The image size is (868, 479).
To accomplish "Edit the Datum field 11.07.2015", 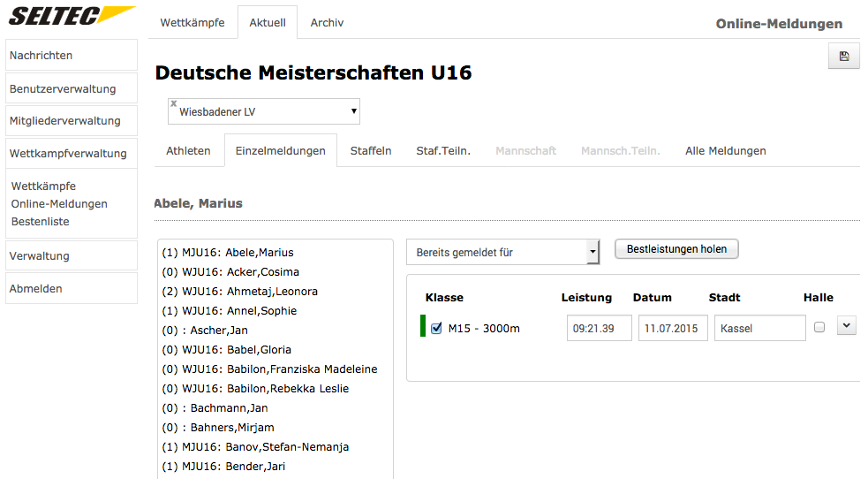I will pyautogui.click(x=672, y=329).
